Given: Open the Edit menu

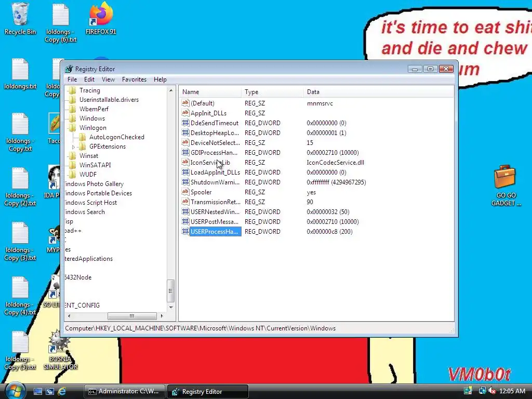Looking at the screenshot, I should tap(89, 79).
